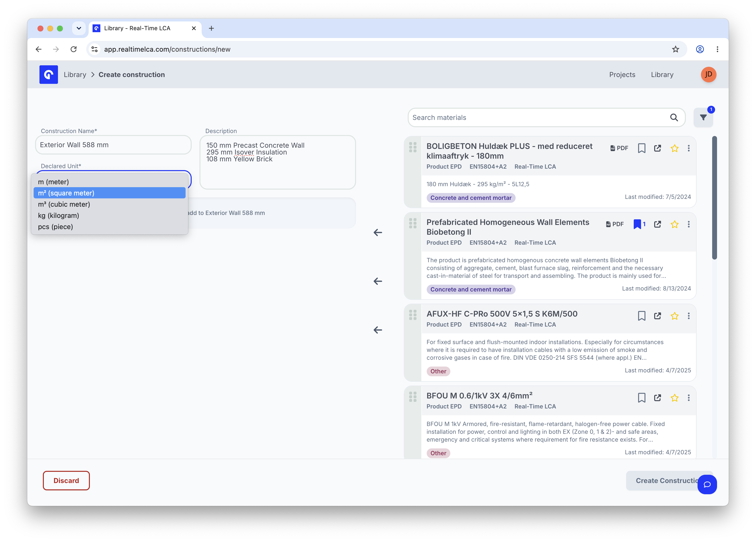
Task: Select m² (square meter) option
Action: point(109,193)
